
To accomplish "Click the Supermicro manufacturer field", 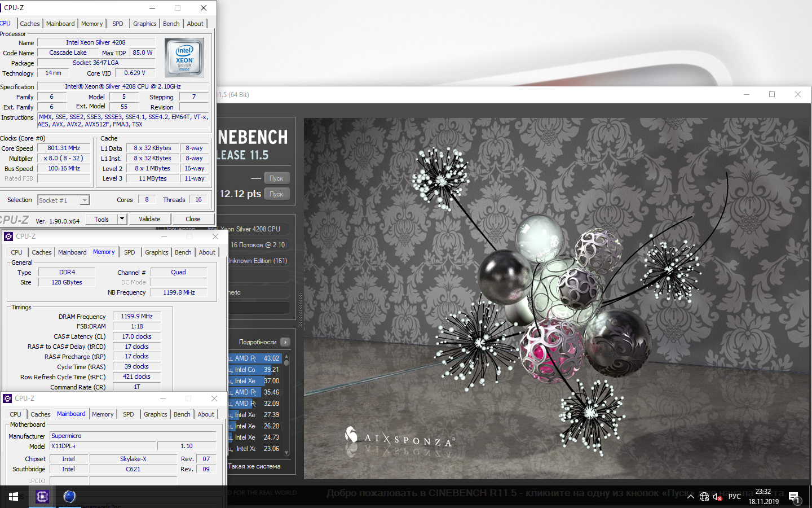I will point(133,436).
